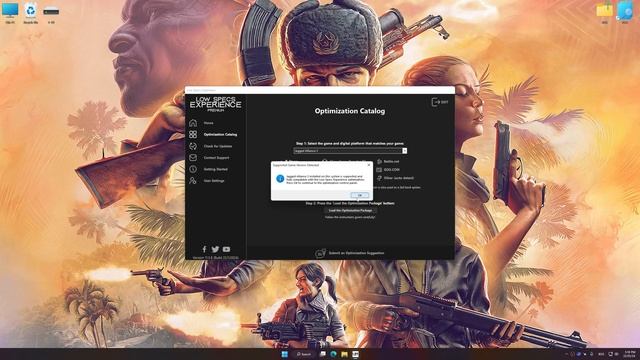Click the taskbar Search box
The image size is (640, 360).
pyautogui.click(x=304, y=354)
